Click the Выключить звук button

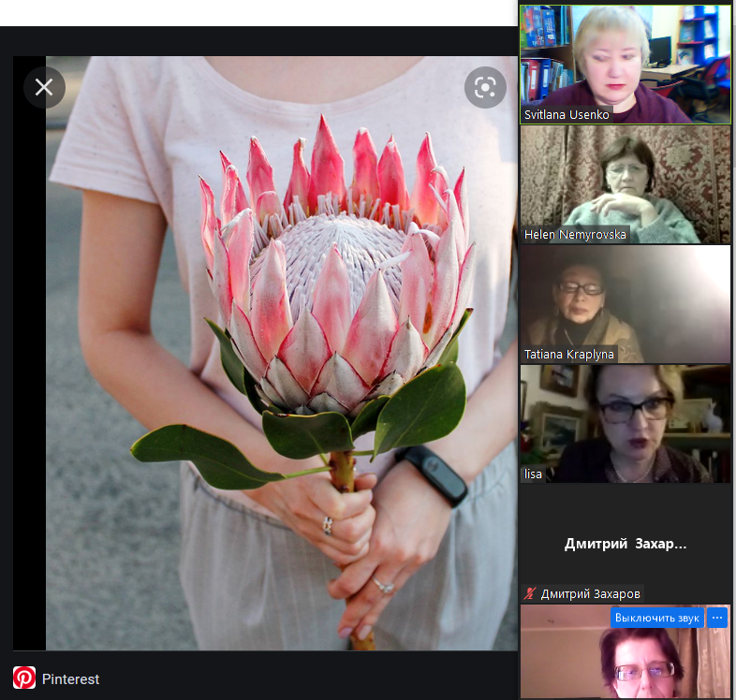click(657, 618)
